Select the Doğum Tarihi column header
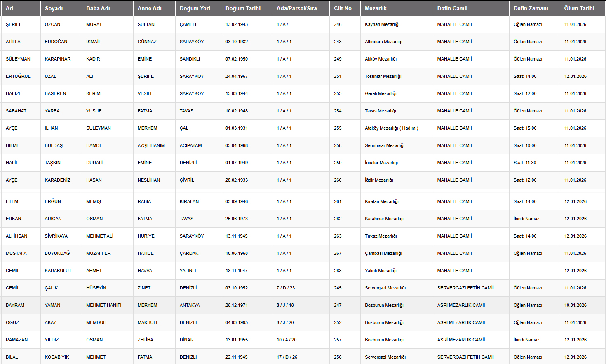Screen dimensions: 606x364 243,8
